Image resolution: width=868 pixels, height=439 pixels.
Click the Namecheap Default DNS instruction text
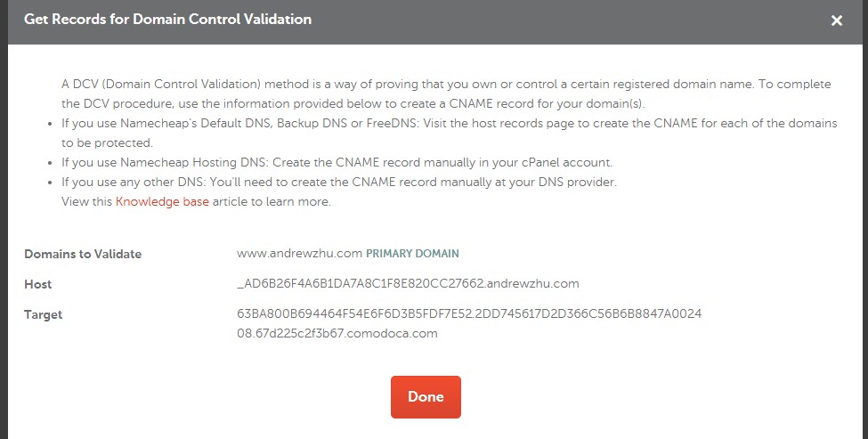point(449,133)
